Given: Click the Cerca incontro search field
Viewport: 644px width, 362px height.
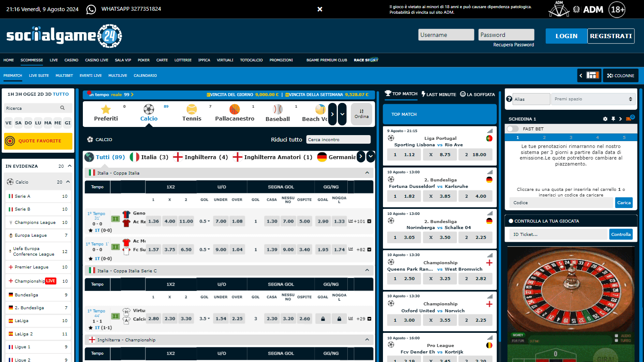Looking at the screenshot, I should [338, 139].
